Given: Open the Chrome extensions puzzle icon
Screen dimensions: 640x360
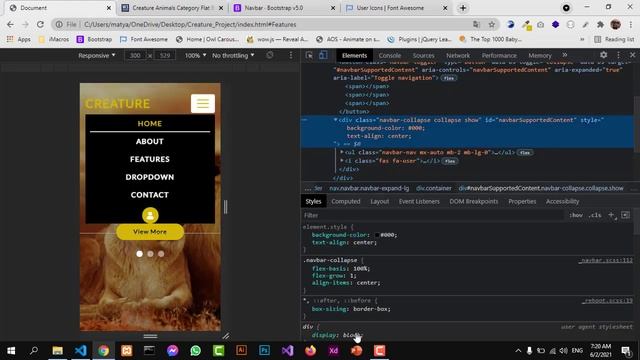Looking at the screenshot, I should tap(600, 24).
